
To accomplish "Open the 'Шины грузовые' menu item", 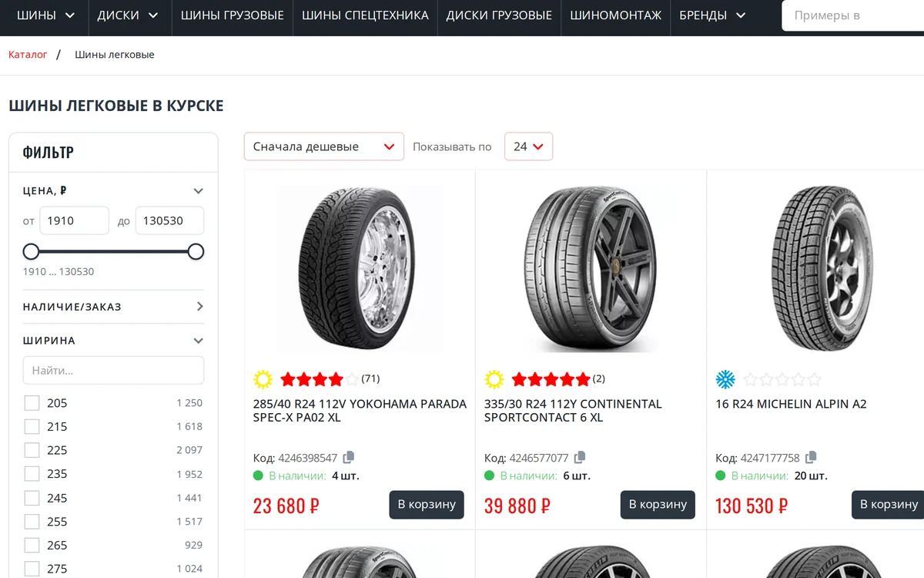I will 232,15.
